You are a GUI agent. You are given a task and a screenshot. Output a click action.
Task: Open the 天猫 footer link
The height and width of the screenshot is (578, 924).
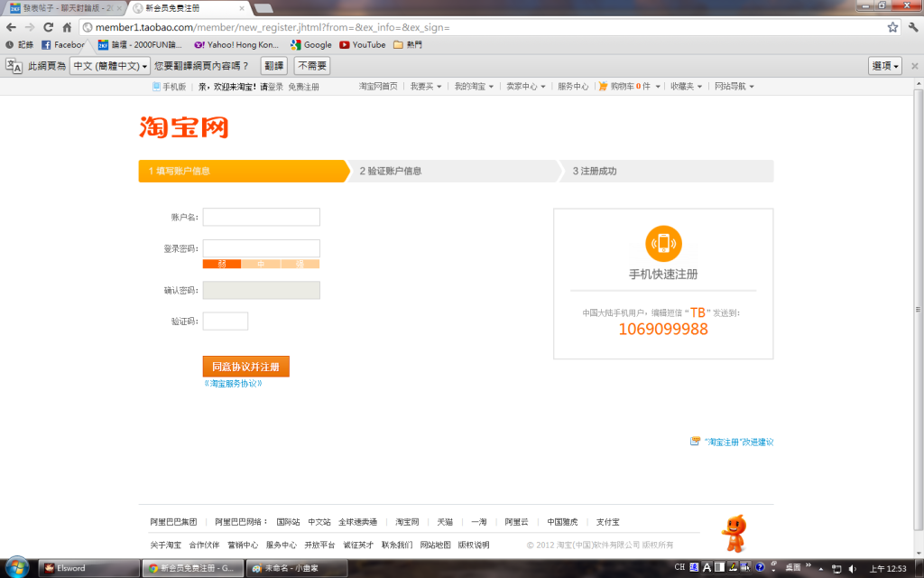click(445, 522)
